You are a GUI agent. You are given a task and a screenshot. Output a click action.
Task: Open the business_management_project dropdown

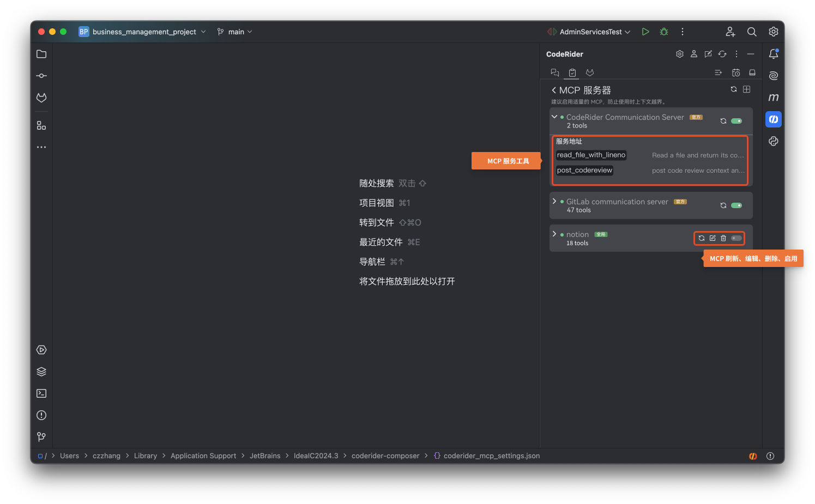point(143,32)
